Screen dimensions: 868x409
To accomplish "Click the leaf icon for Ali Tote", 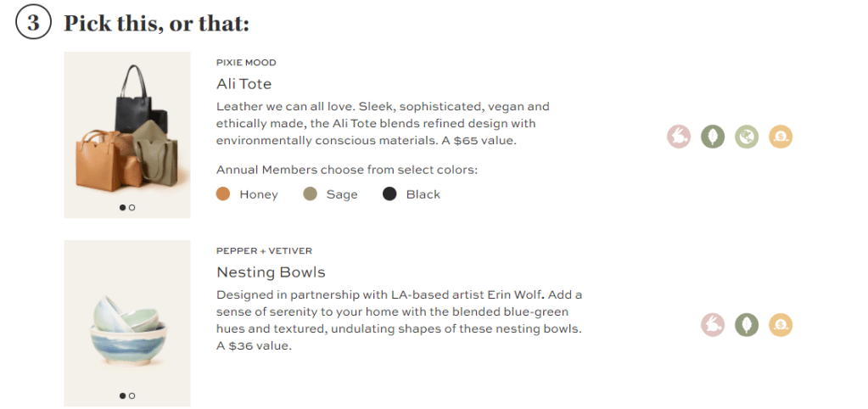I will pyautogui.click(x=713, y=136).
